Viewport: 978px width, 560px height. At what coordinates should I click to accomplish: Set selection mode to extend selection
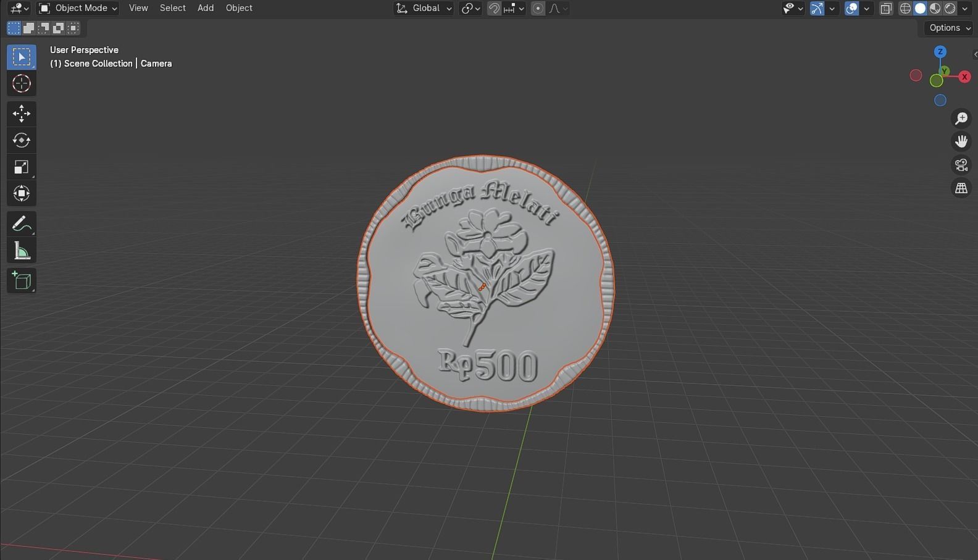click(28, 28)
